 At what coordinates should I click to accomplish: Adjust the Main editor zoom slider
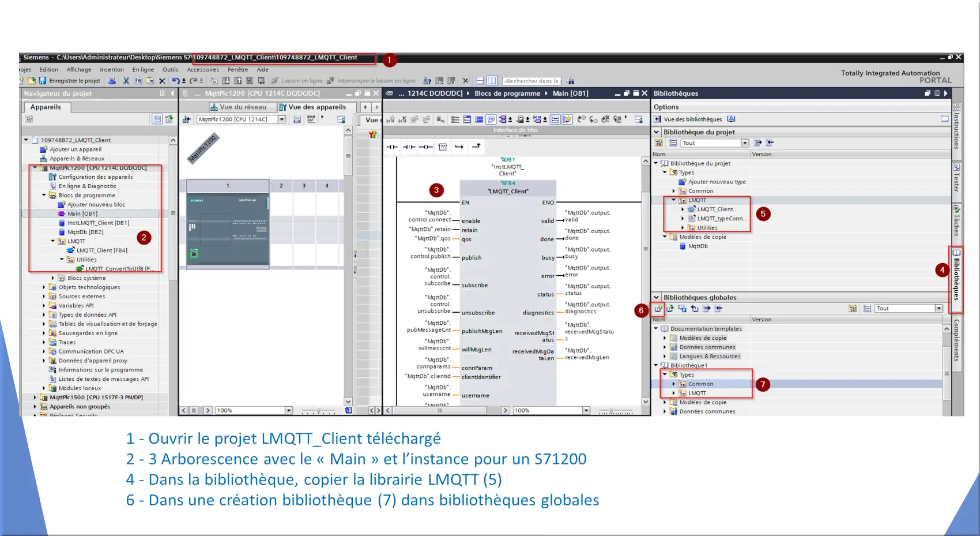point(615,411)
